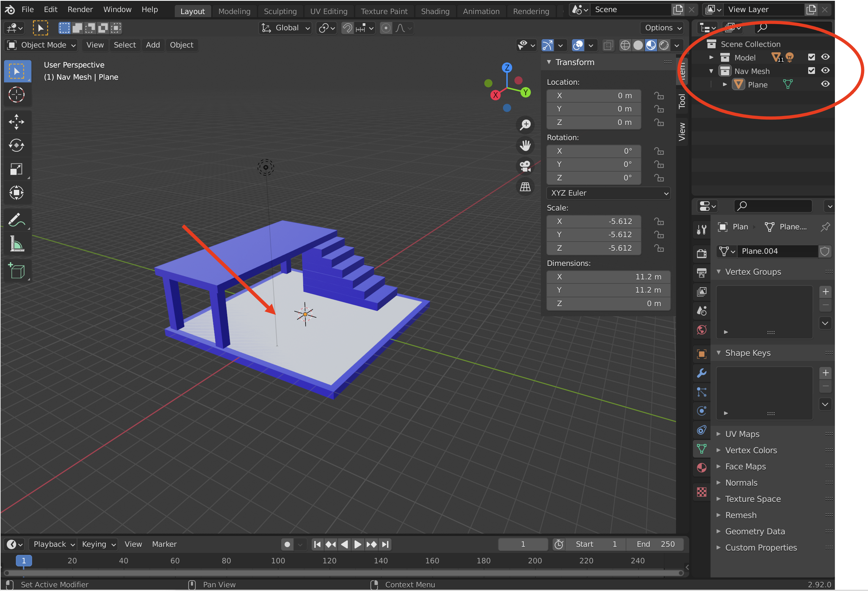The height and width of the screenshot is (591, 868).
Task: Select the Annotate pencil tool
Action: (x=16, y=220)
